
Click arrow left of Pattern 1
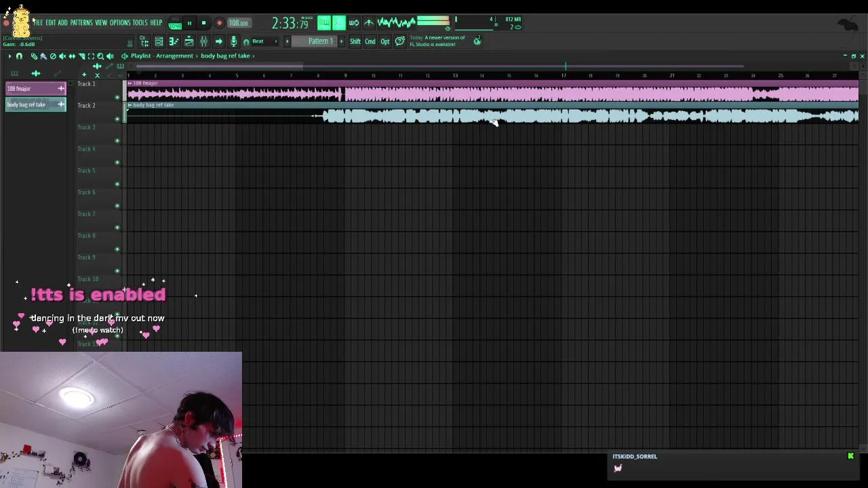tap(287, 41)
